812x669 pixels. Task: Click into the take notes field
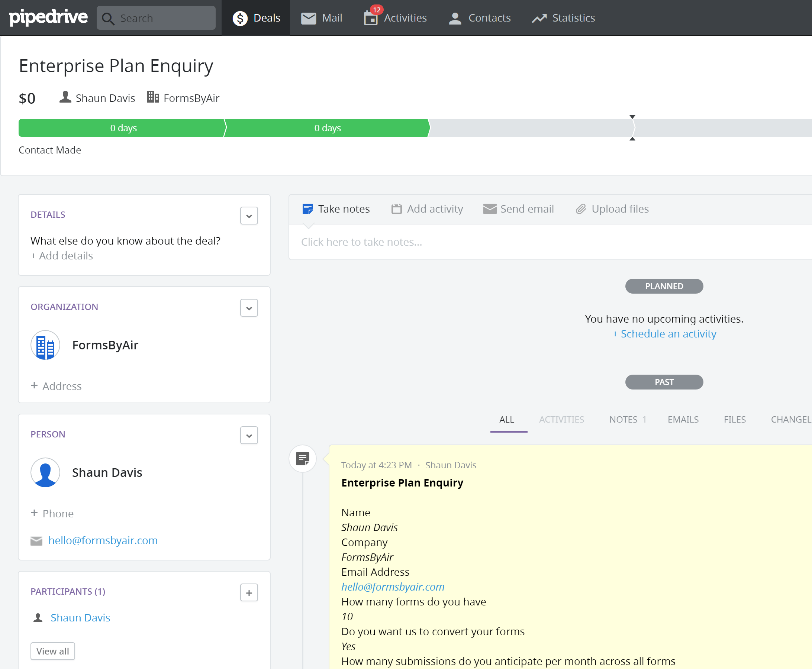click(x=550, y=242)
